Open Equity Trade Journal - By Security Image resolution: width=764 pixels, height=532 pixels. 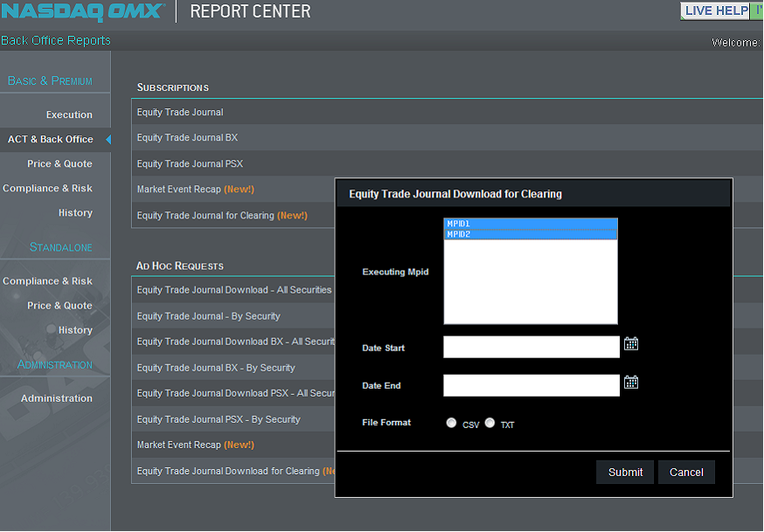(x=208, y=316)
